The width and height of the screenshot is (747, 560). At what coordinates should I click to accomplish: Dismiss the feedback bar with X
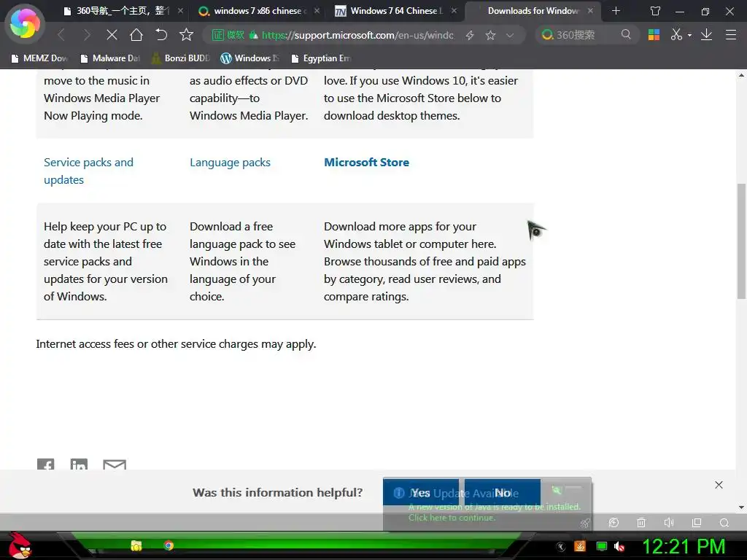coord(719,485)
